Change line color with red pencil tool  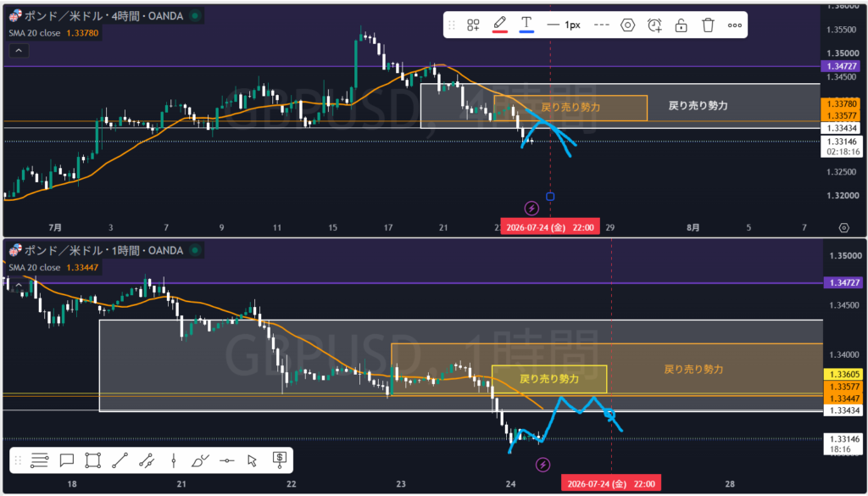(x=500, y=25)
